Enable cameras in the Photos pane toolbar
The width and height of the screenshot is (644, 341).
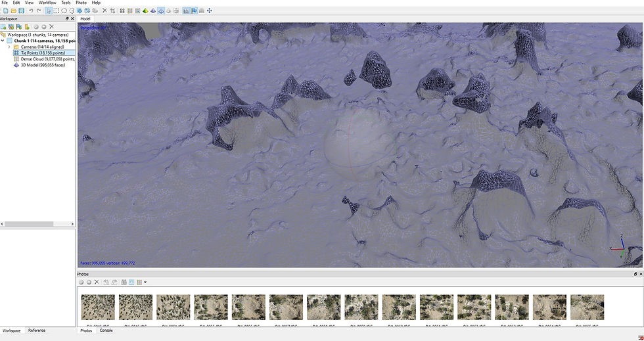pos(81,283)
